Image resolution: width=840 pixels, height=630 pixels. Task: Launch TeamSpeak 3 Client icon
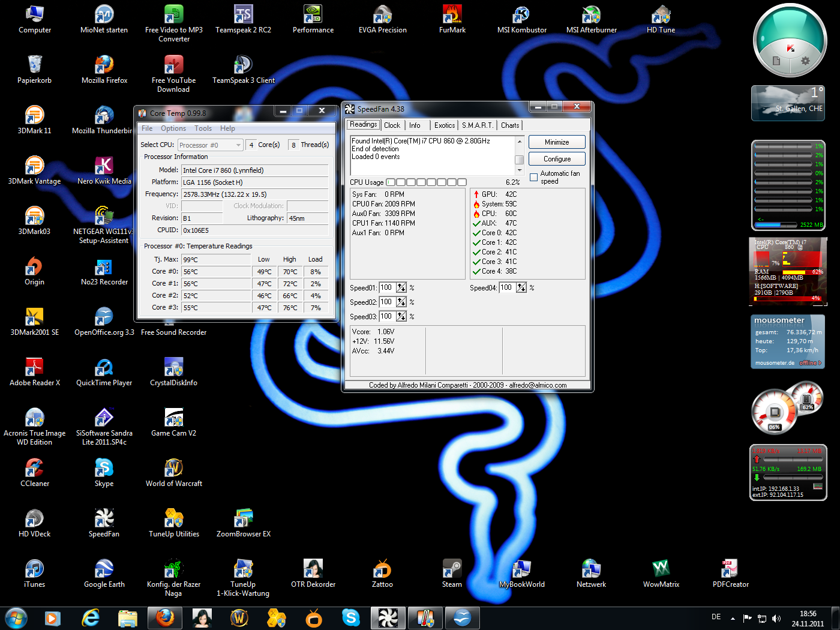pos(243,69)
